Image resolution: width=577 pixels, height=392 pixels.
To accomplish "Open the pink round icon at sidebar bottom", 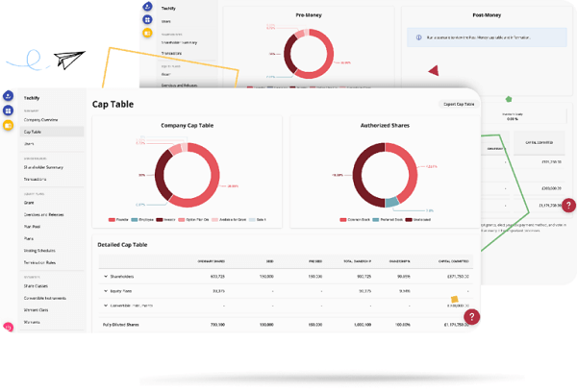I will click(x=8, y=327).
